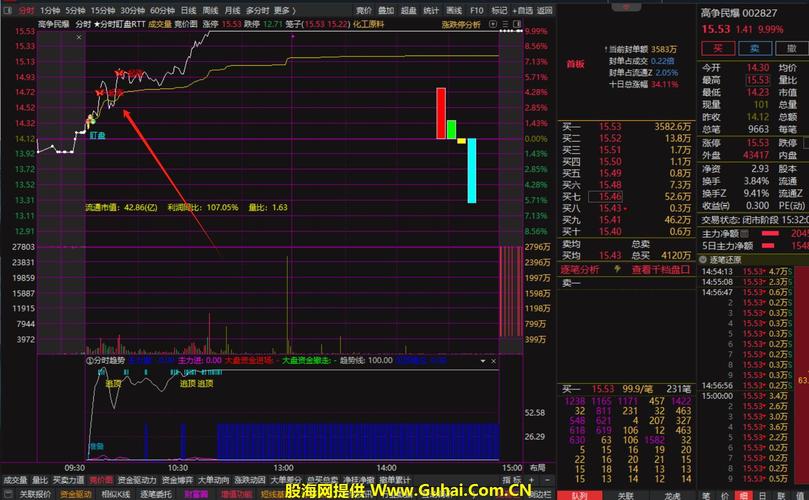Click the blue 卖 sell button
This screenshot has width=809, height=500.
[755, 49]
